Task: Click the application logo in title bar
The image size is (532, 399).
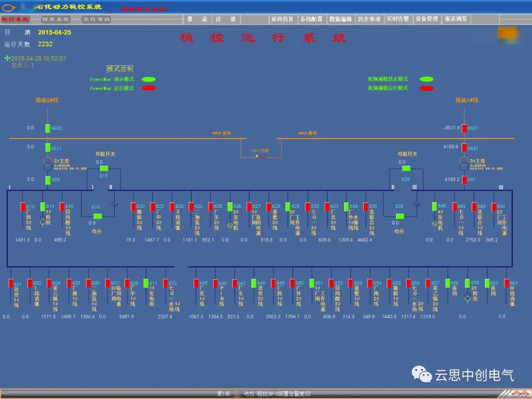Action: 9,7
